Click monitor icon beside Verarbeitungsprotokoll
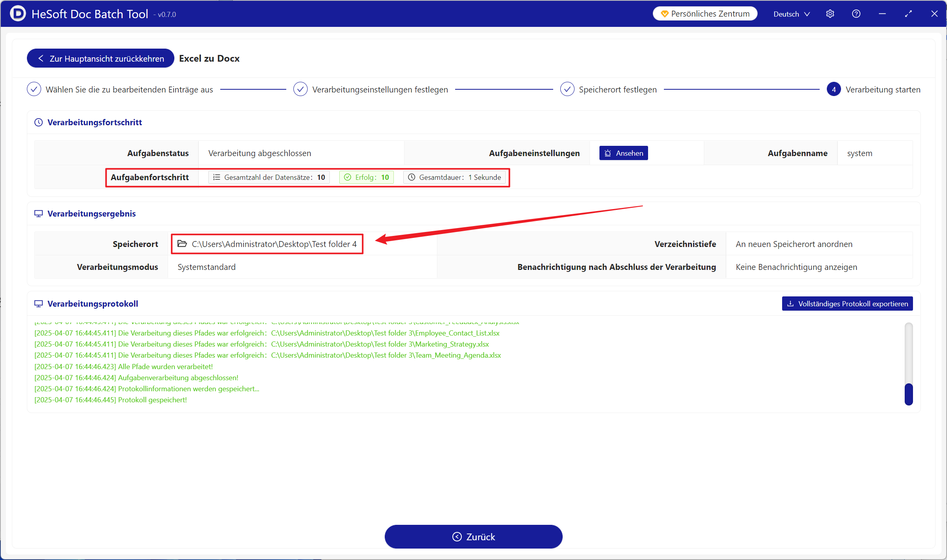 pyautogui.click(x=39, y=304)
